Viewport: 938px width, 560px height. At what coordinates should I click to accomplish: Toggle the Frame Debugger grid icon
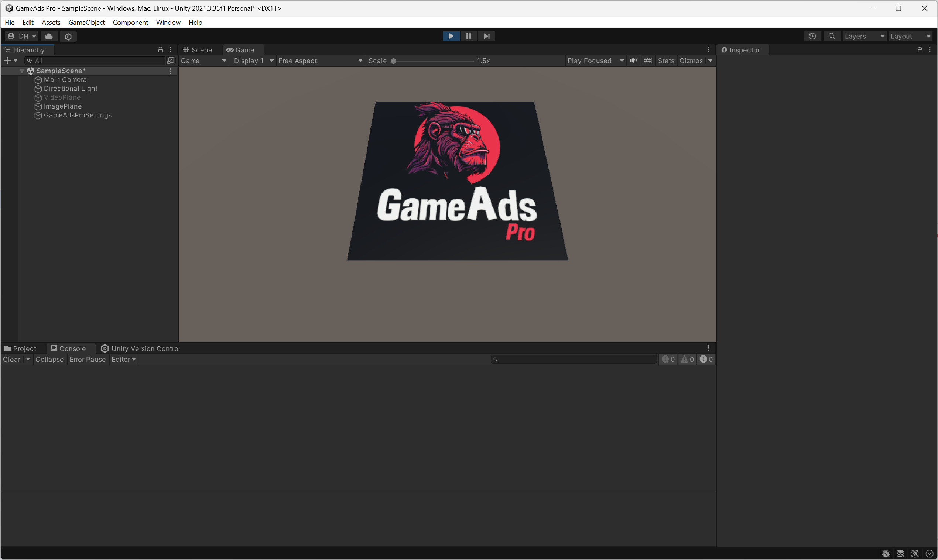pyautogui.click(x=648, y=61)
